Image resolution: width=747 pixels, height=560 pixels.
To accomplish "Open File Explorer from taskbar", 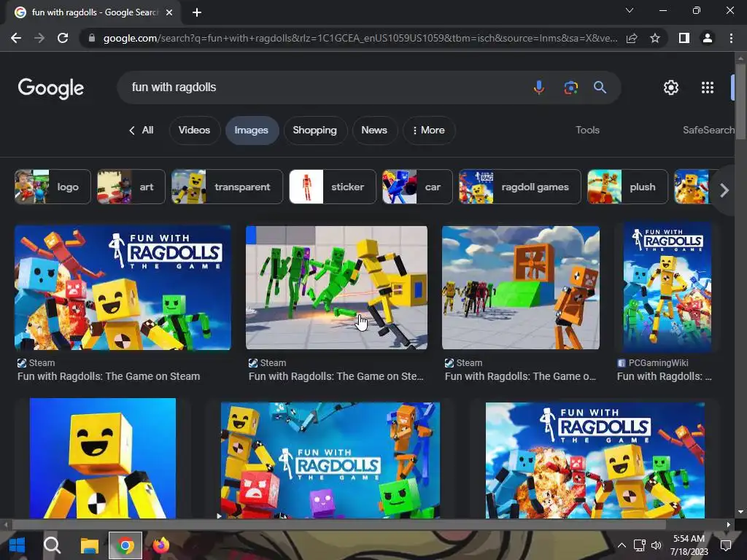I will click(x=89, y=545).
